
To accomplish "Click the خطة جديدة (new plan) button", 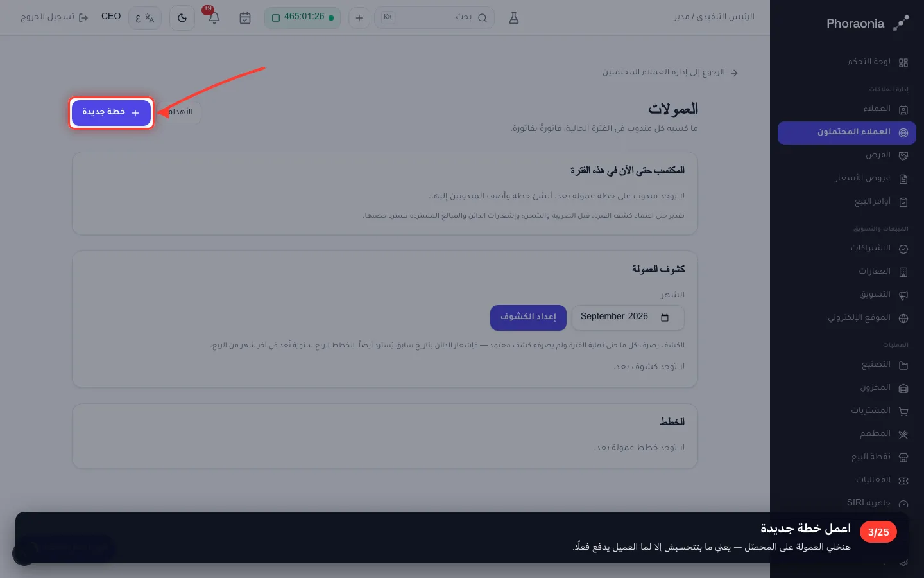I will pos(111,112).
